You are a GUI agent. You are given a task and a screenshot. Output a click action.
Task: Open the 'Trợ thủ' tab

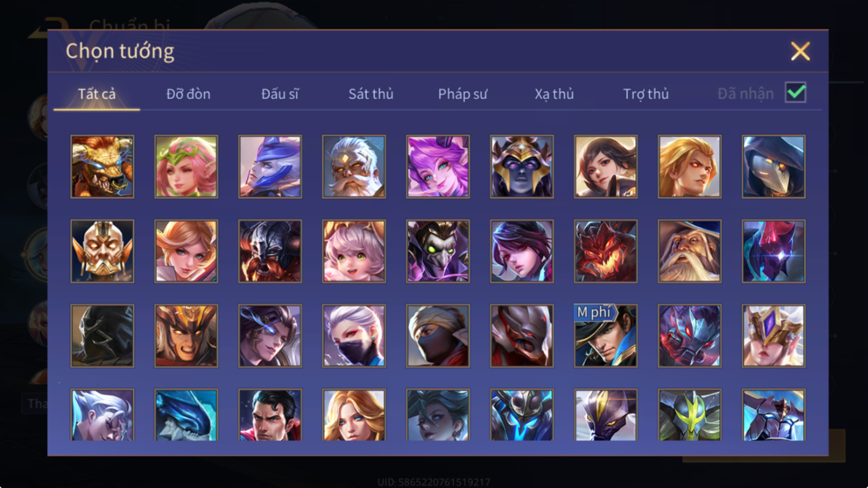[x=646, y=94]
